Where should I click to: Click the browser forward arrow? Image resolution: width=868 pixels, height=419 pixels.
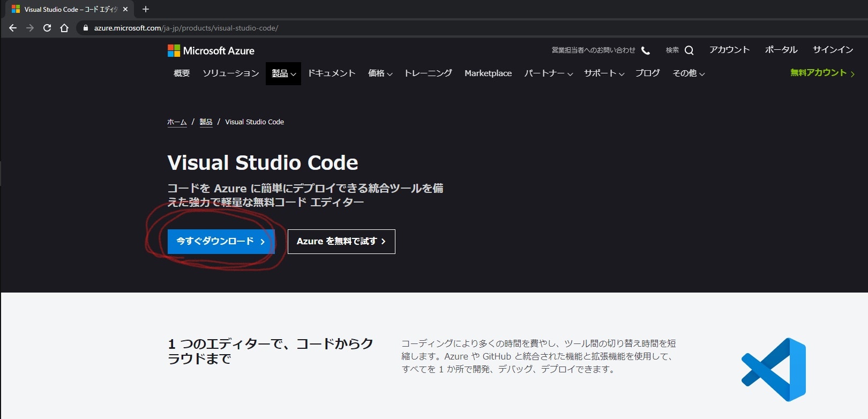30,28
